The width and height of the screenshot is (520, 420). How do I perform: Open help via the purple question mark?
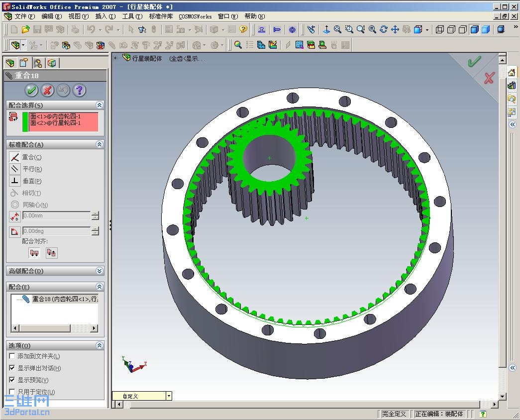(79, 90)
